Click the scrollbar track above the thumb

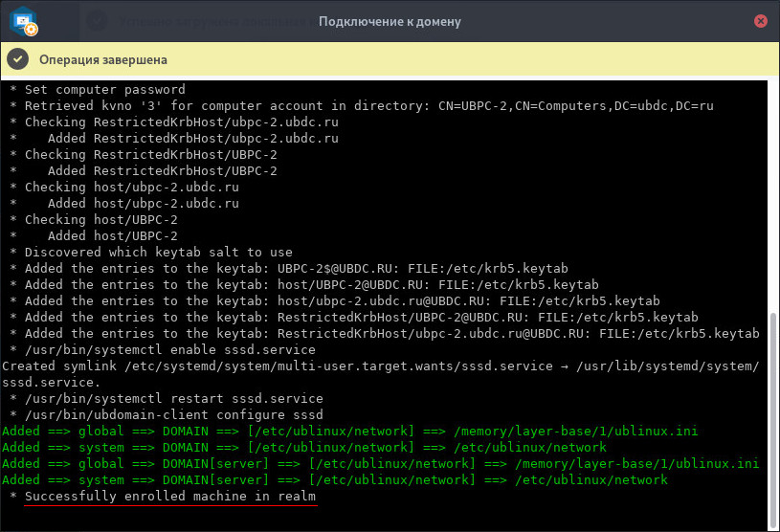coord(773,191)
